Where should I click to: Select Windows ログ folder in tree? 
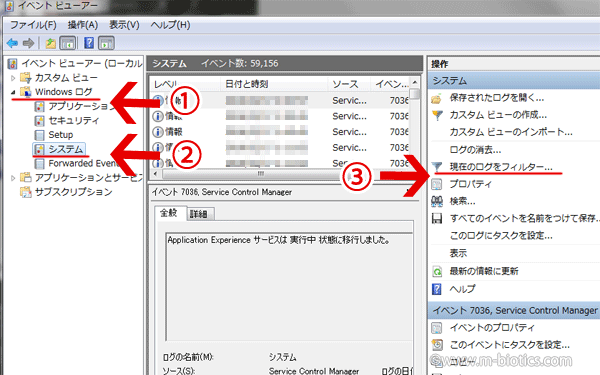click(x=64, y=92)
